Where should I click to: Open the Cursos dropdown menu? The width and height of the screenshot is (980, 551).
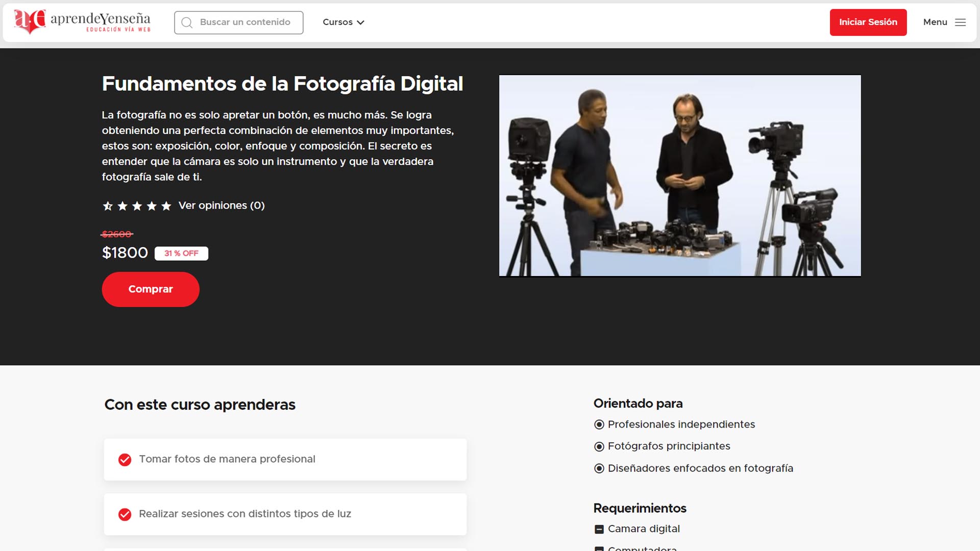[x=344, y=22]
